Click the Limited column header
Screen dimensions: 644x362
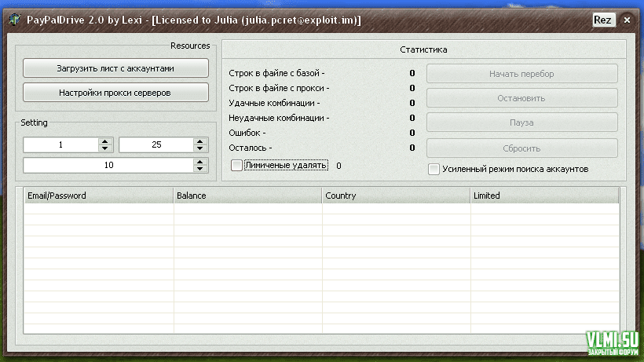click(543, 196)
